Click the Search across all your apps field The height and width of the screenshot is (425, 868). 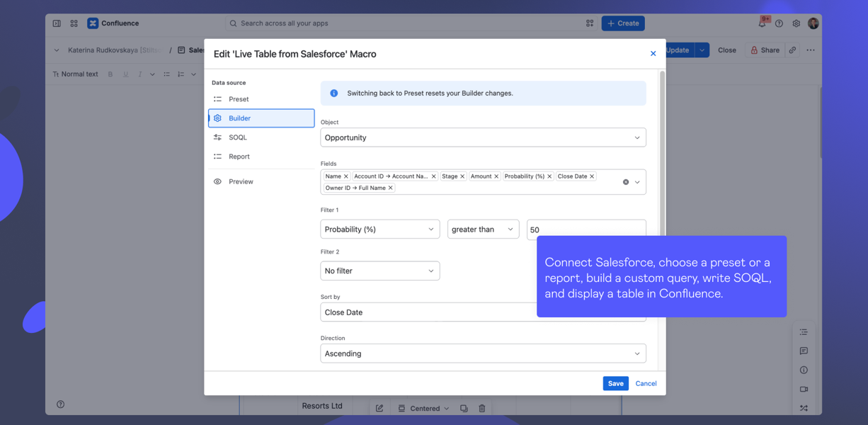click(x=411, y=23)
